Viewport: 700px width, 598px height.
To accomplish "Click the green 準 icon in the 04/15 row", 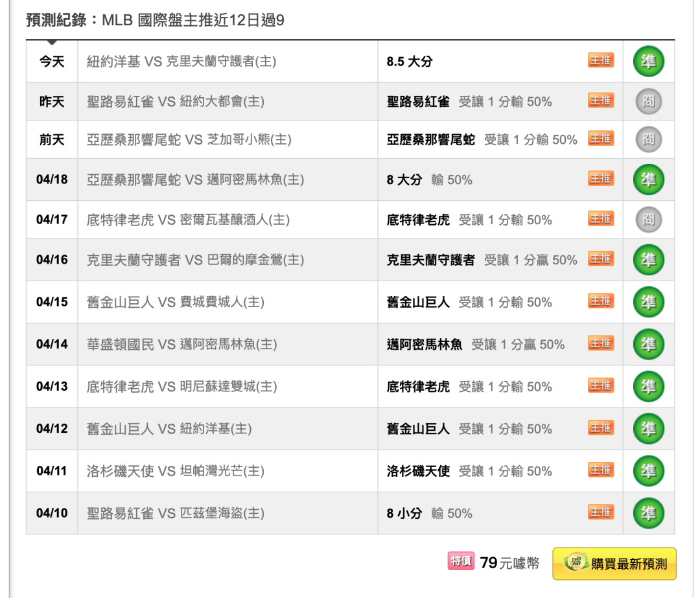I will [649, 302].
